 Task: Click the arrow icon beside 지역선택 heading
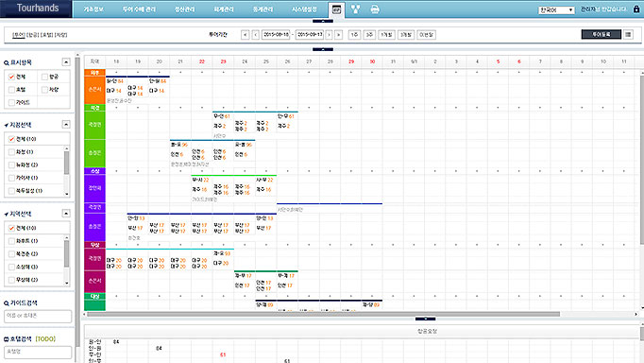tap(7, 215)
